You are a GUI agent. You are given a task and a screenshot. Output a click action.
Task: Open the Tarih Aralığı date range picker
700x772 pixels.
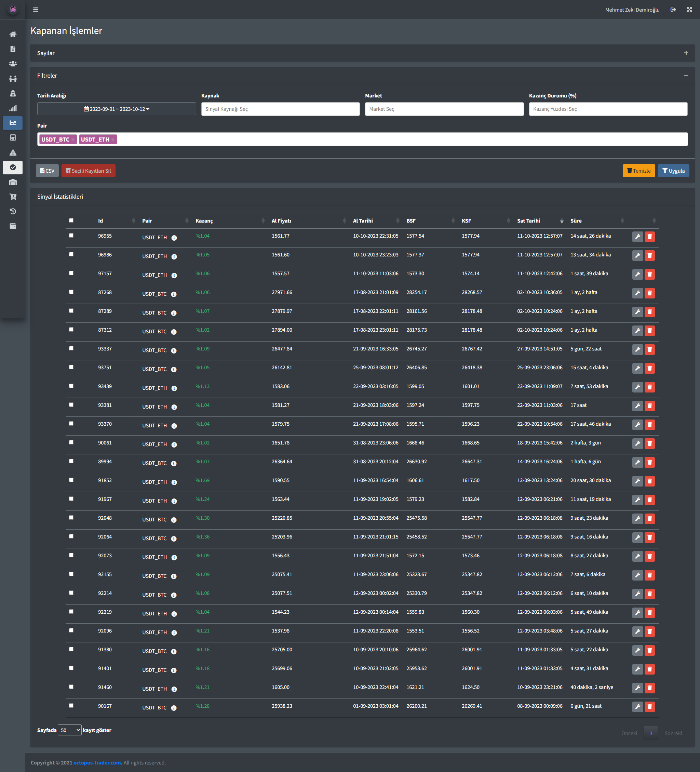[x=116, y=109]
